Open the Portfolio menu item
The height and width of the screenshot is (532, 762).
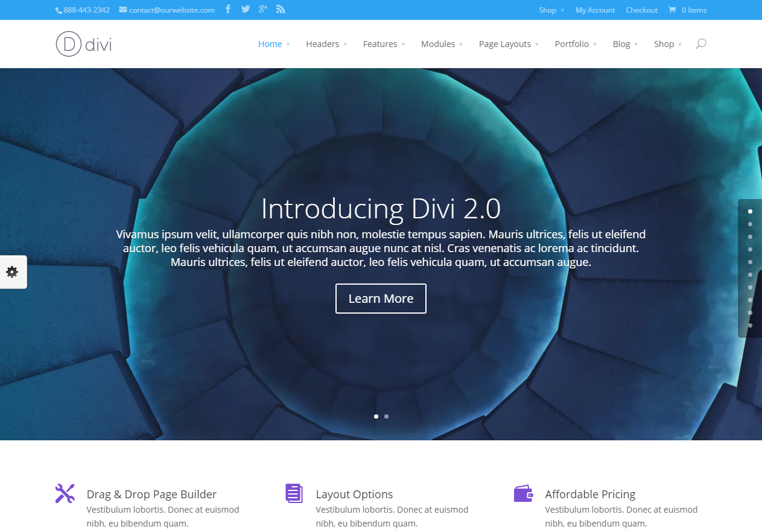(572, 44)
